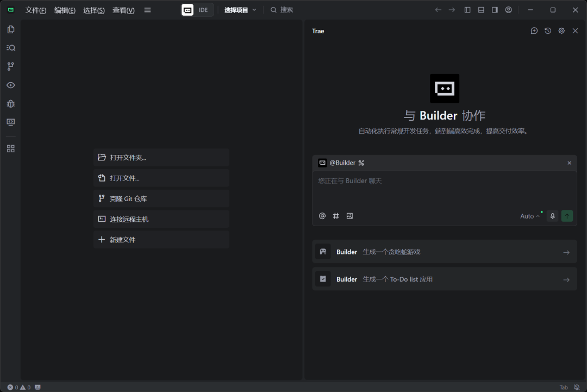The image size is (587, 392).
Task: Open the 编辑(E) menu
Action: 65,10
